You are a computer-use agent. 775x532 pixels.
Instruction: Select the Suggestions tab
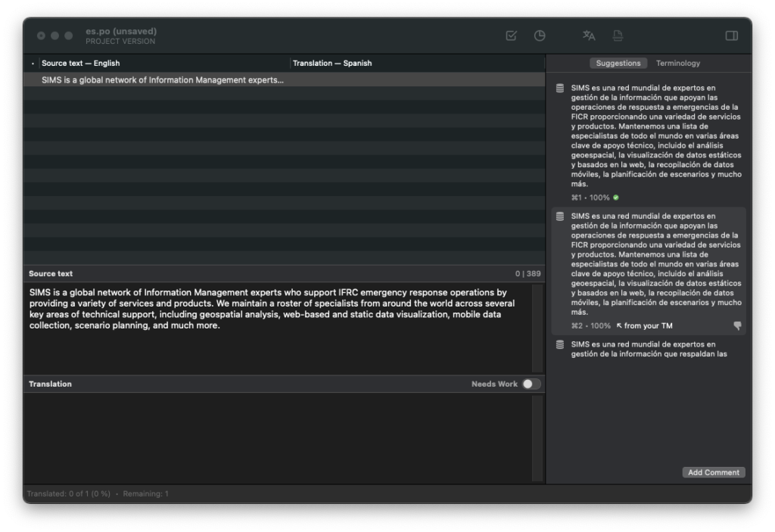pyautogui.click(x=618, y=63)
